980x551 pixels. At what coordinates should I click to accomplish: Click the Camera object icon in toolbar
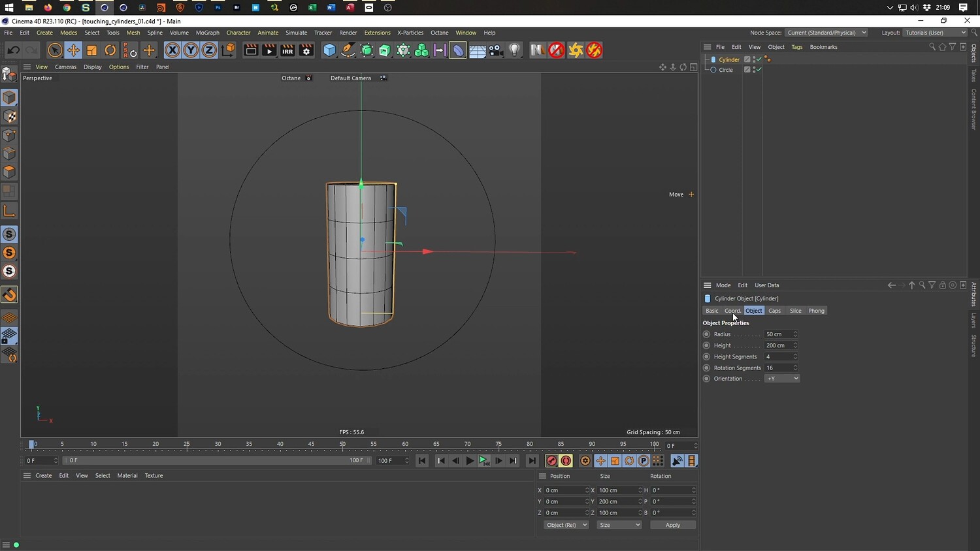496,50
